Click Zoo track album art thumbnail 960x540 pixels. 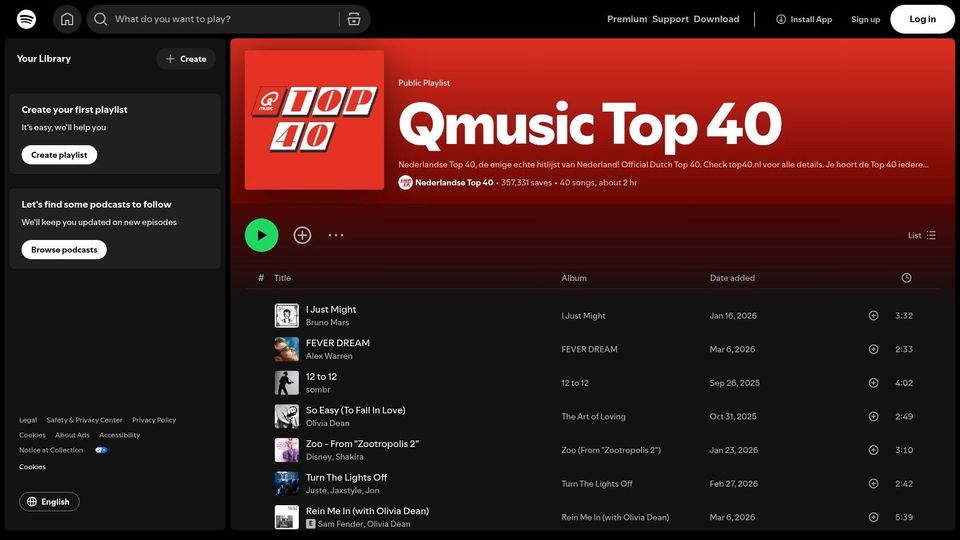287,451
